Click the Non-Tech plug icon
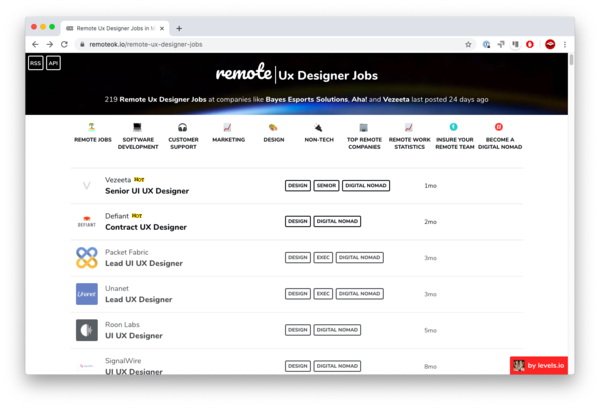Viewport: 600px width, 408px height. [318, 127]
